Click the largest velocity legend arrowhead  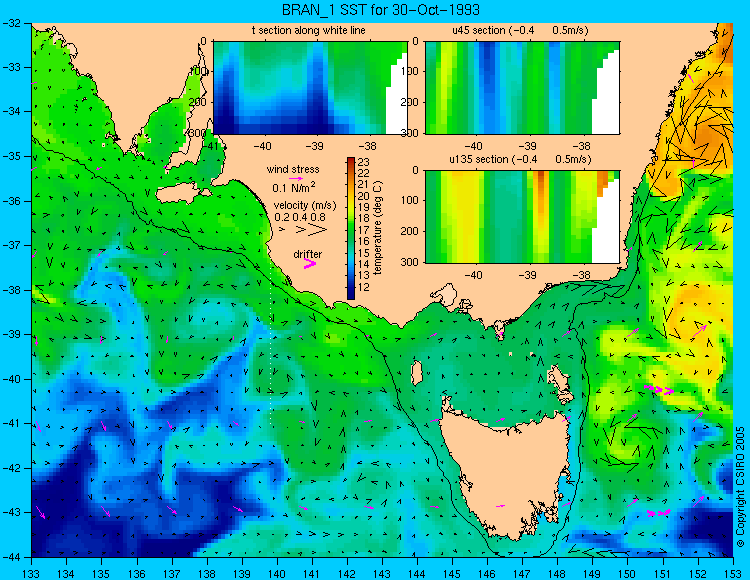click(317, 230)
